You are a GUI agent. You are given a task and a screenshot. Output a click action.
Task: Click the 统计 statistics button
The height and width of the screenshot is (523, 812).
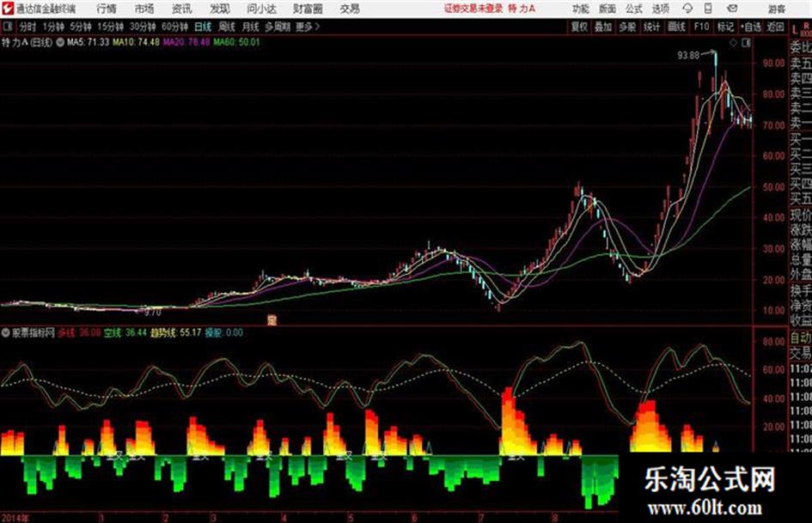point(652,27)
